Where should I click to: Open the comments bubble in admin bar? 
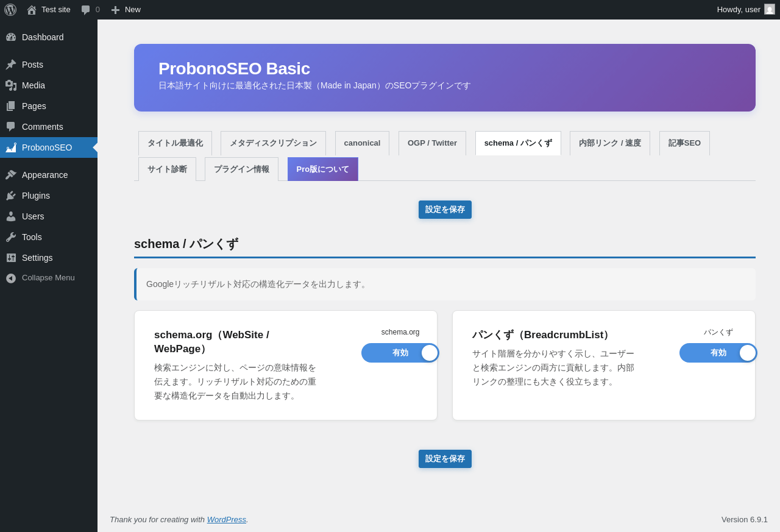(x=85, y=10)
